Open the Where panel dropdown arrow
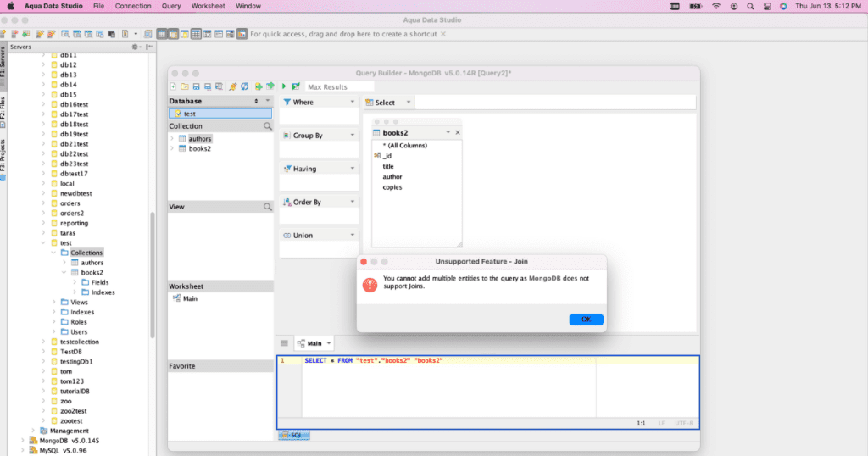868x456 pixels. click(352, 102)
